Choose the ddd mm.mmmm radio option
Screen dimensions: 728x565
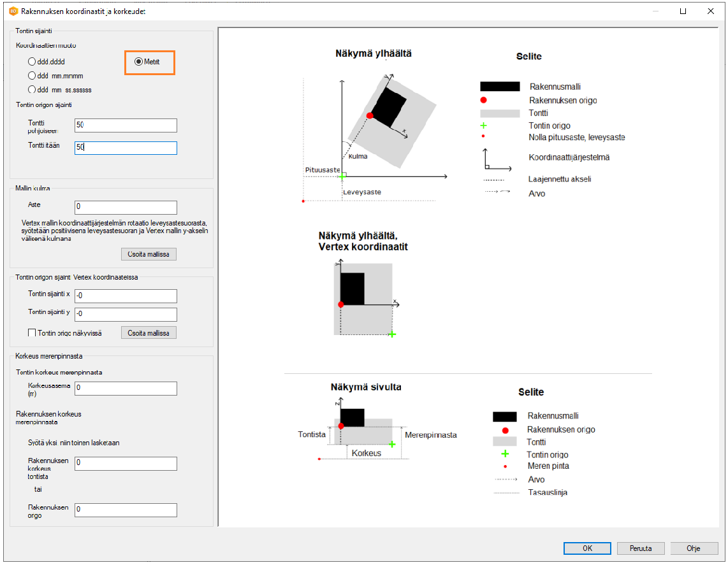click(32, 75)
